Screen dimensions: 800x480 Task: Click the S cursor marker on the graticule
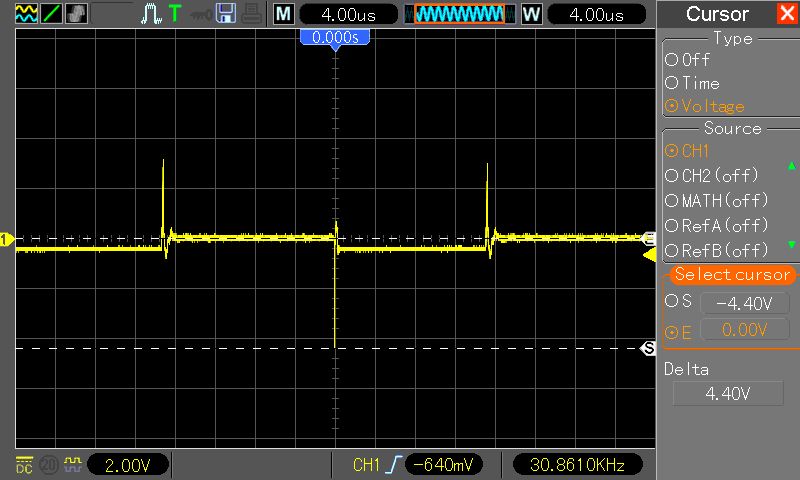pos(648,348)
